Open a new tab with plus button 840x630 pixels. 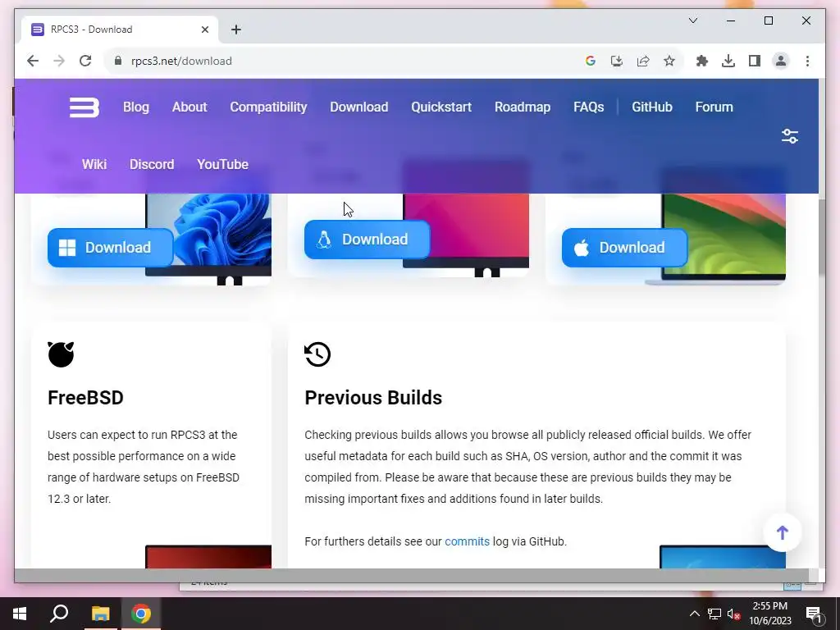(x=236, y=30)
